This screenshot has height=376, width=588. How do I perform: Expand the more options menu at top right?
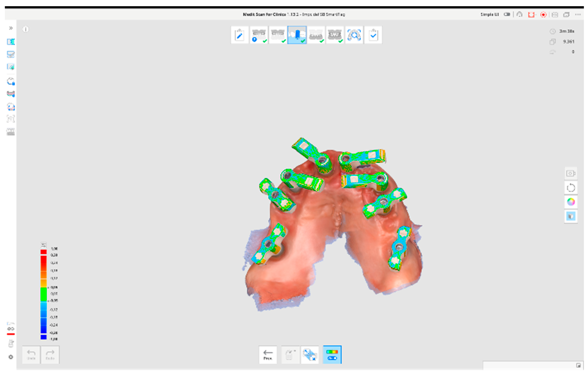(x=578, y=15)
